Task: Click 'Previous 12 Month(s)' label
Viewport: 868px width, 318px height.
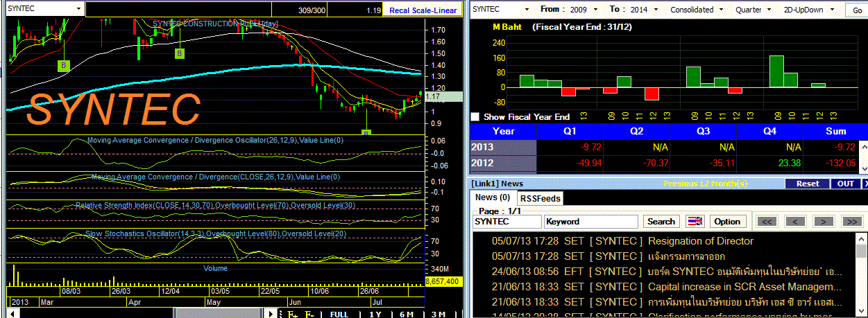Action: tap(706, 184)
